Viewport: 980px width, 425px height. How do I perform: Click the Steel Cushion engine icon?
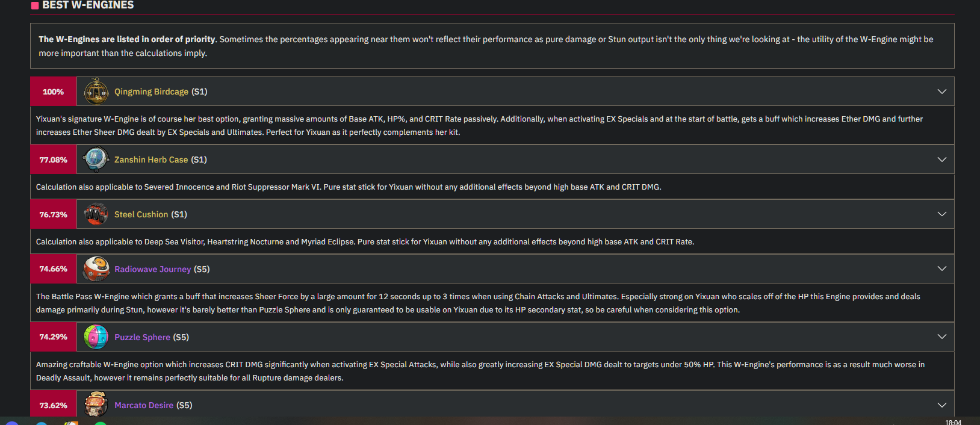tap(96, 214)
